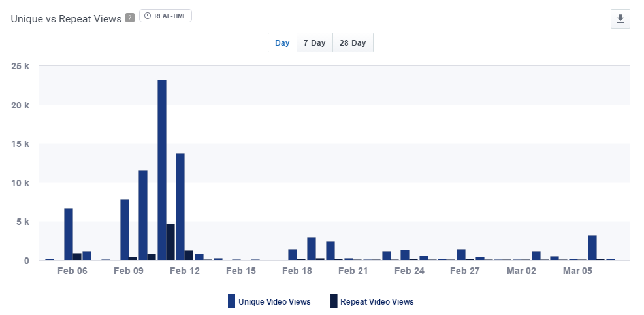
Task: Click the Feb 10 unique views bar
Action: (x=143, y=215)
